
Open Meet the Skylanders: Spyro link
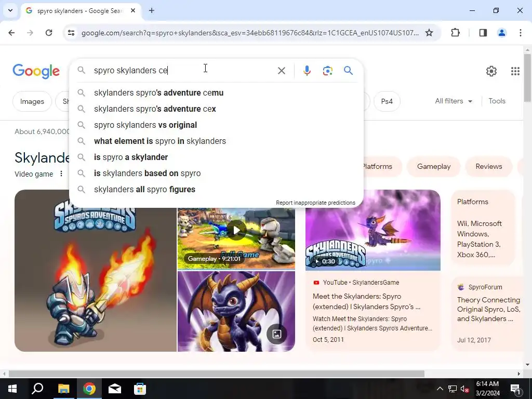366,301
